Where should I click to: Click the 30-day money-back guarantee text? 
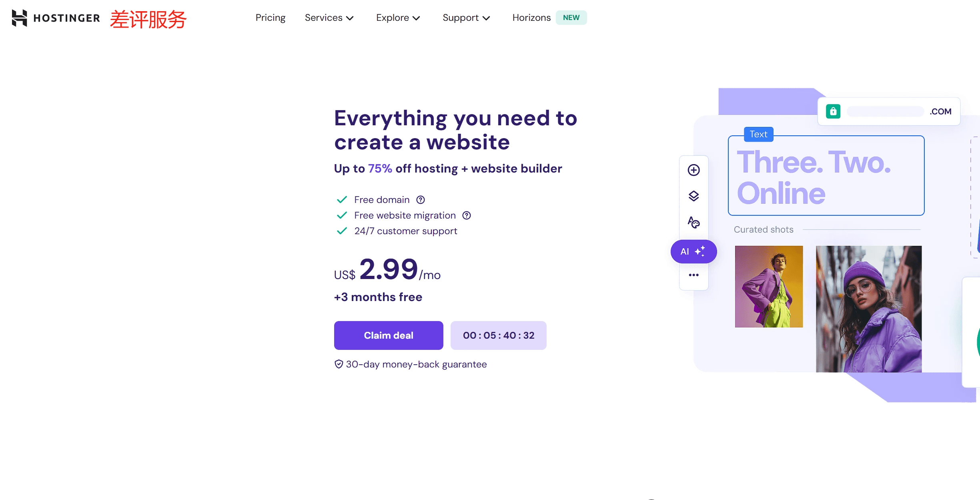point(416,364)
